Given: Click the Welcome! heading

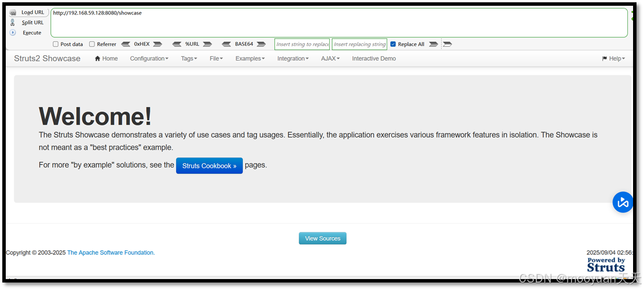Looking at the screenshot, I should point(96,116).
